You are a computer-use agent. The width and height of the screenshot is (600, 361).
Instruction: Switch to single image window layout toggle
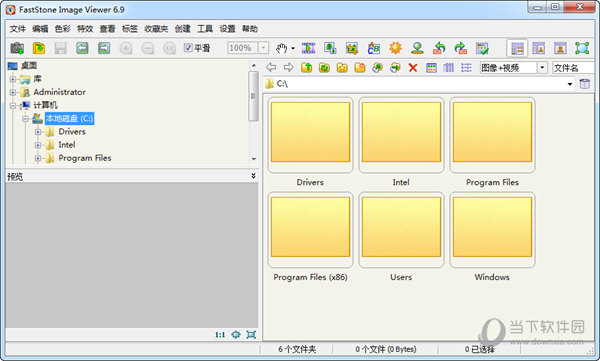(560, 48)
